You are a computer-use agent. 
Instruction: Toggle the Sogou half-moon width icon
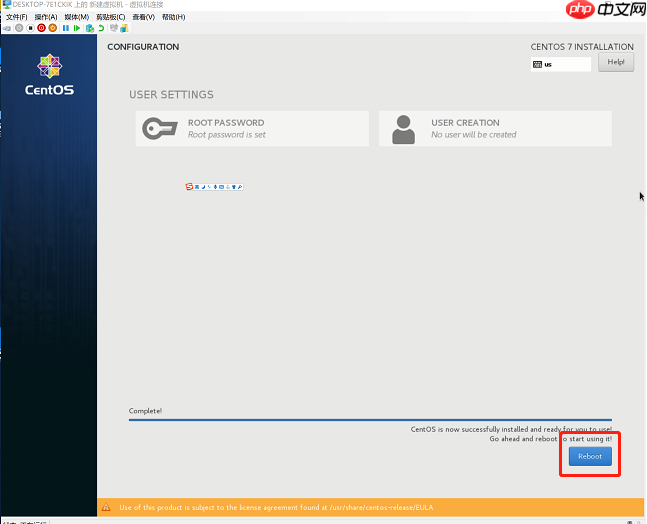pos(203,187)
